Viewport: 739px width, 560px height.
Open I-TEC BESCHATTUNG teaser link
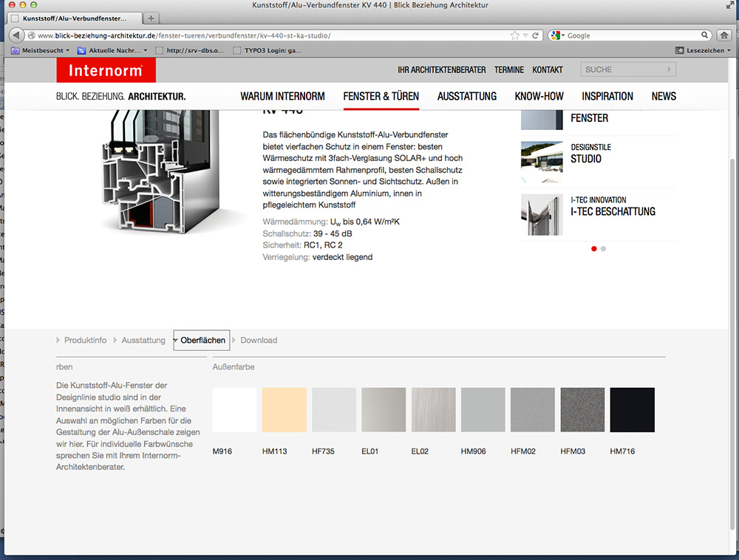(x=613, y=206)
